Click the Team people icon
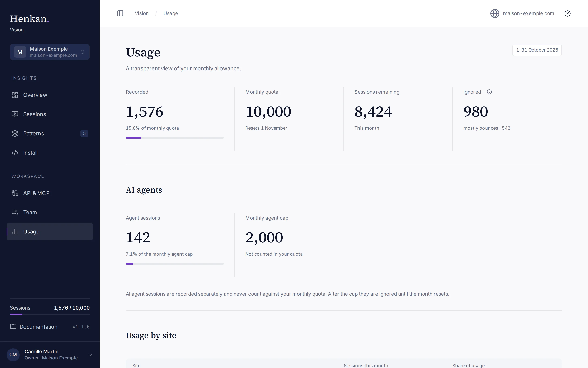 [15, 212]
